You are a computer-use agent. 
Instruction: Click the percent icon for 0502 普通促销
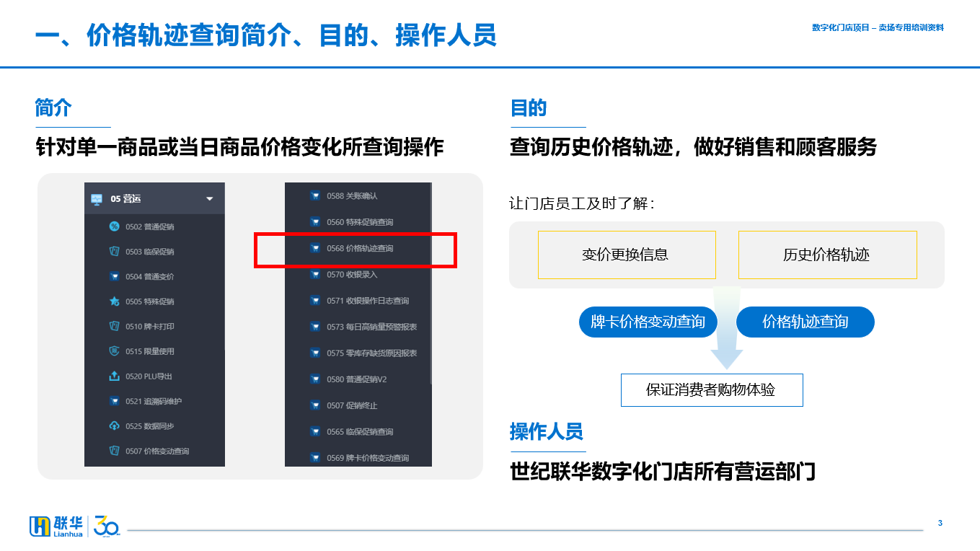114,226
